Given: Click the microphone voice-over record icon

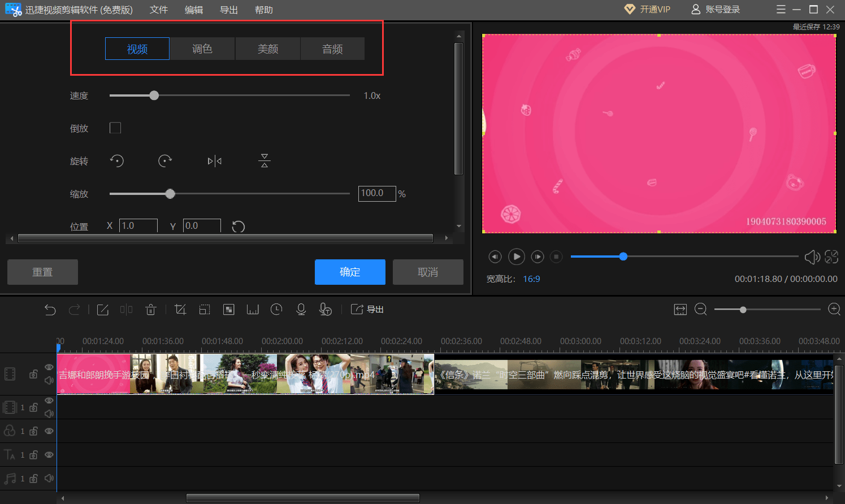Looking at the screenshot, I should pos(301,309).
